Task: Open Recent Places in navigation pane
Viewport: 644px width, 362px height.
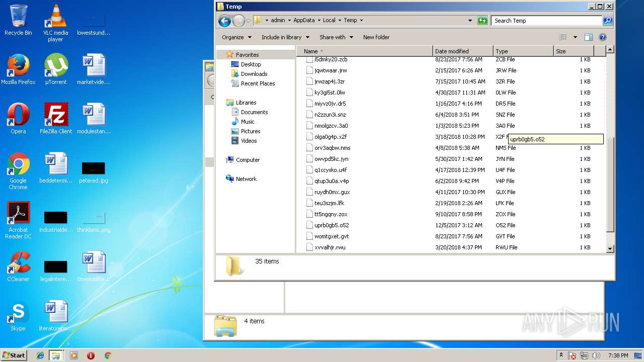Action: [258, 83]
